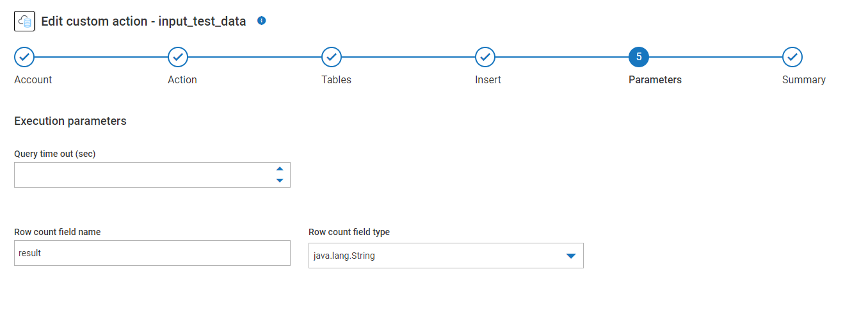This screenshot has width=868, height=335.
Task: Increase query time out with up arrow
Action: [280, 169]
